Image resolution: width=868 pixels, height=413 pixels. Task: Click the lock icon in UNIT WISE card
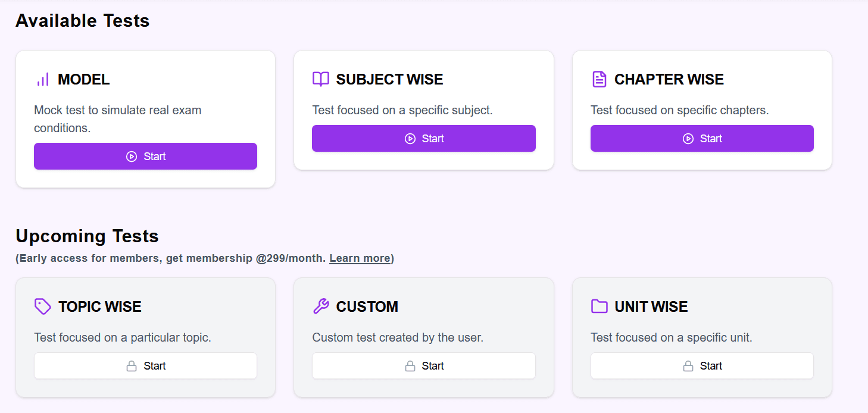click(688, 366)
